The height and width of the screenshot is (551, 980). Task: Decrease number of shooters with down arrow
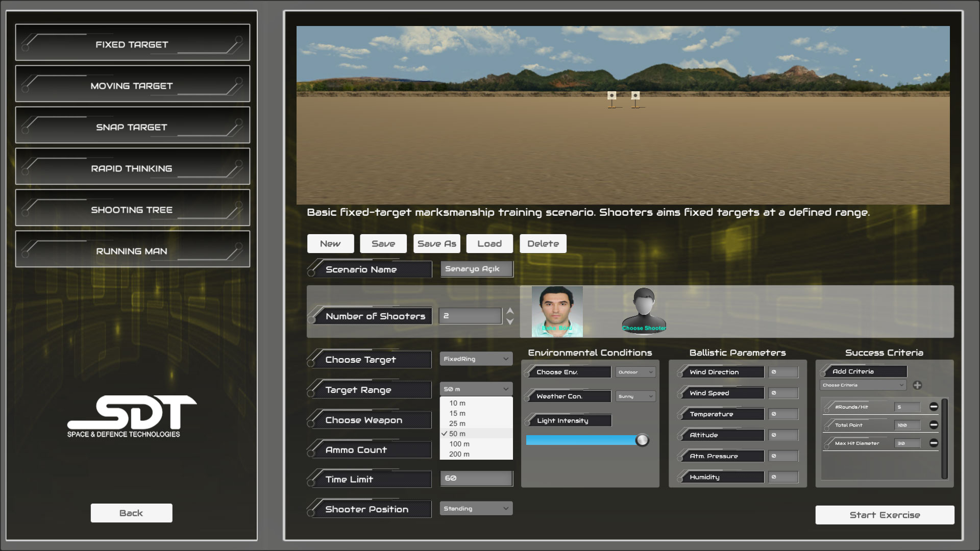[x=510, y=321]
